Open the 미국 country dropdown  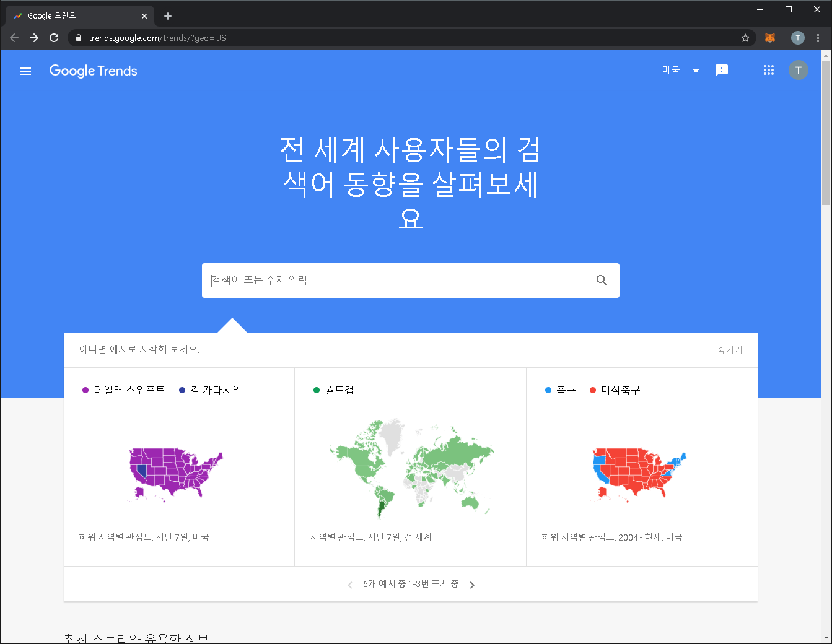(x=680, y=71)
